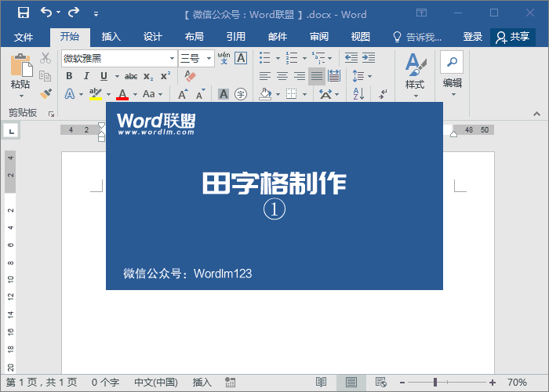Switch to the 视图 tab
This screenshot has height=392, width=549.
(x=360, y=36)
